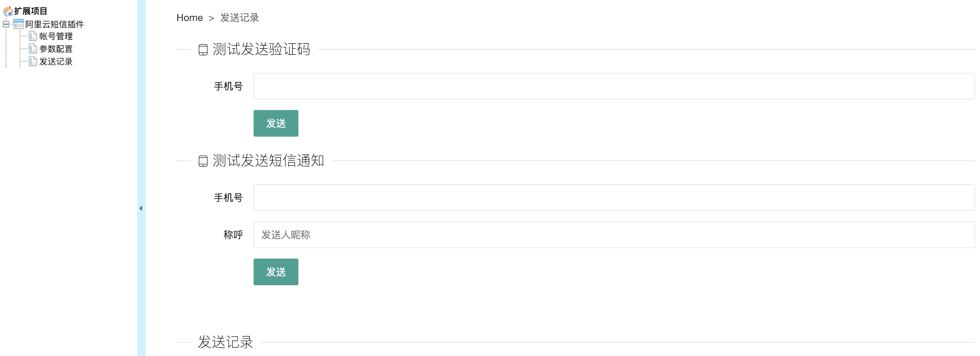Open 帐号管理 in the tree
Screen dimensions: 980x356
click(x=56, y=36)
